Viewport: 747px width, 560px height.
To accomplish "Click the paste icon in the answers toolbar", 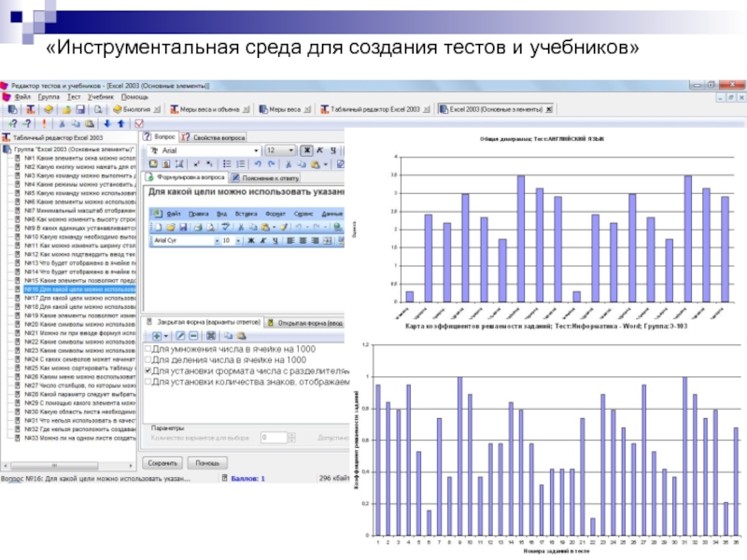I will (242, 336).
